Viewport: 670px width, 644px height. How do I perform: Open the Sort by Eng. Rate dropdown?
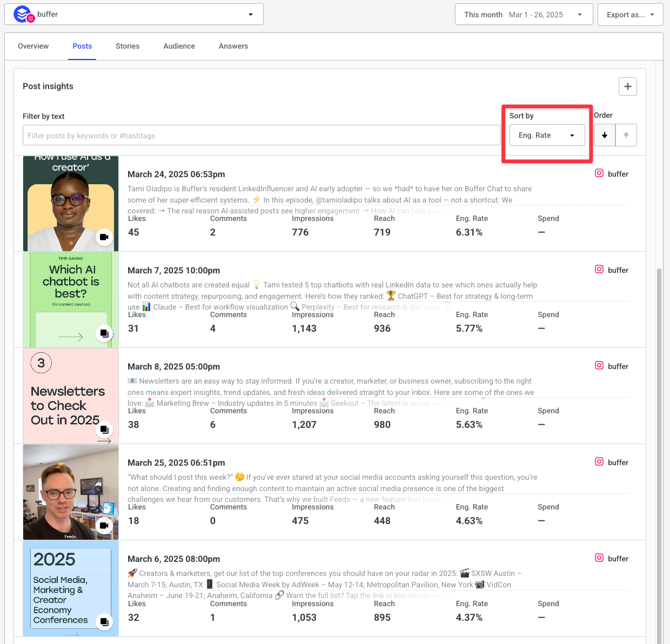click(547, 135)
